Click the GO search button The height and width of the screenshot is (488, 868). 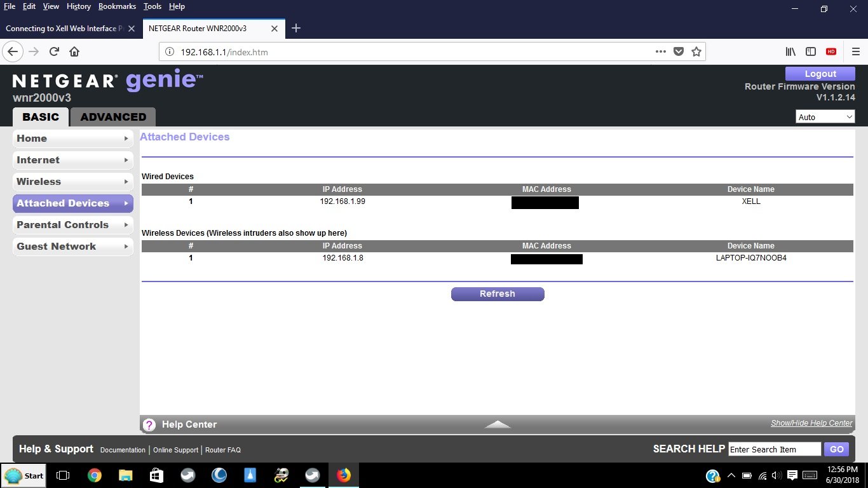point(837,449)
